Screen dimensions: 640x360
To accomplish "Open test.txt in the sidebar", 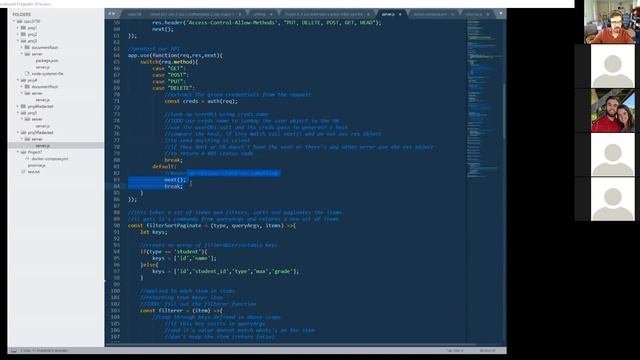I will click(34, 172).
